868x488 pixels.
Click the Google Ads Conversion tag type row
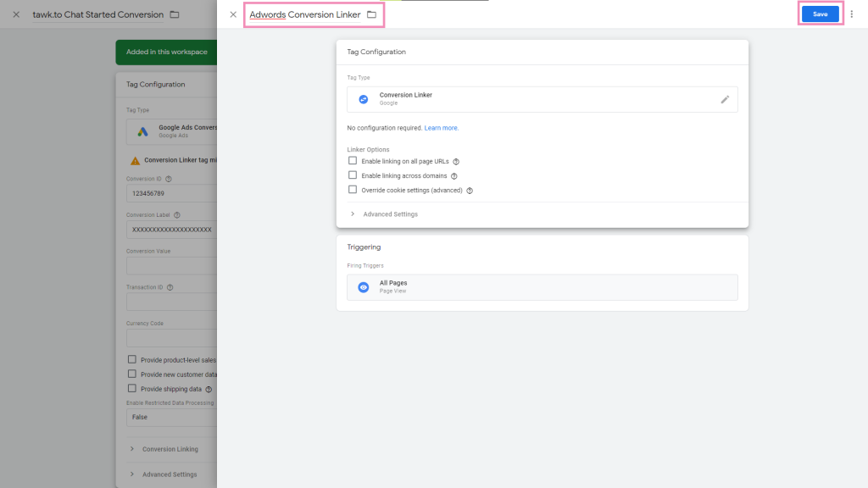point(171,131)
